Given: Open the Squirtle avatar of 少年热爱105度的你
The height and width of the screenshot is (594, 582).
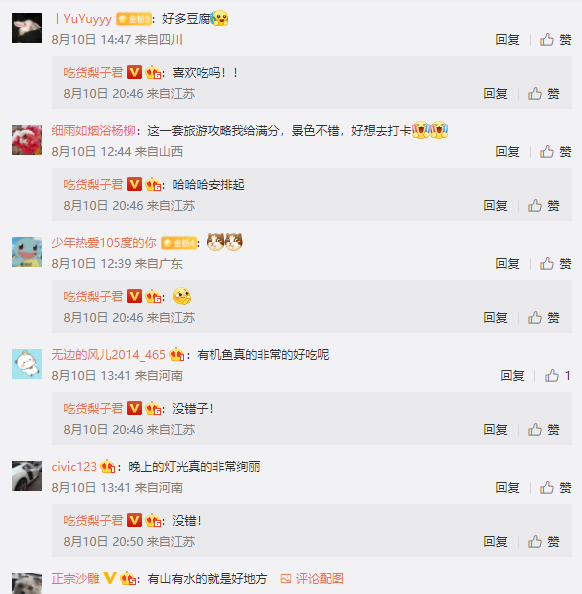Looking at the screenshot, I should (x=27, y=252).
